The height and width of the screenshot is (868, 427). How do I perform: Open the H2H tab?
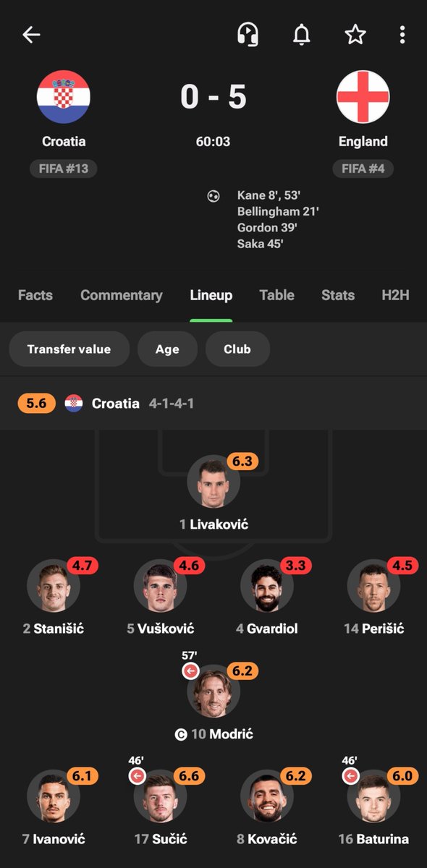point(395,295)
